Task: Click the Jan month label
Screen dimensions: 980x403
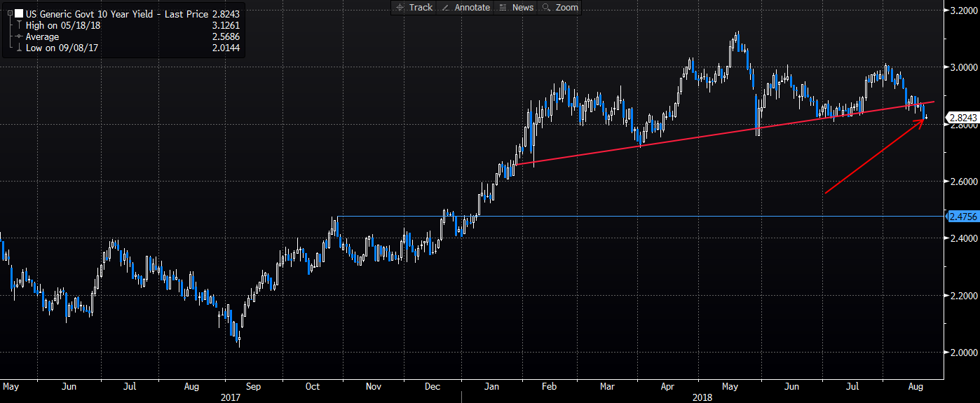Action: (x=492, y=386)
